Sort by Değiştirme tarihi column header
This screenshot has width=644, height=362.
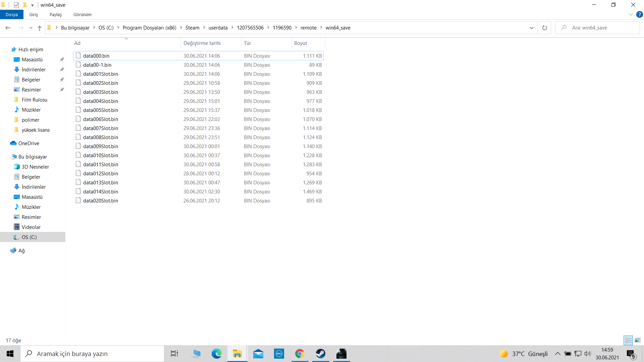click(202, 43)
